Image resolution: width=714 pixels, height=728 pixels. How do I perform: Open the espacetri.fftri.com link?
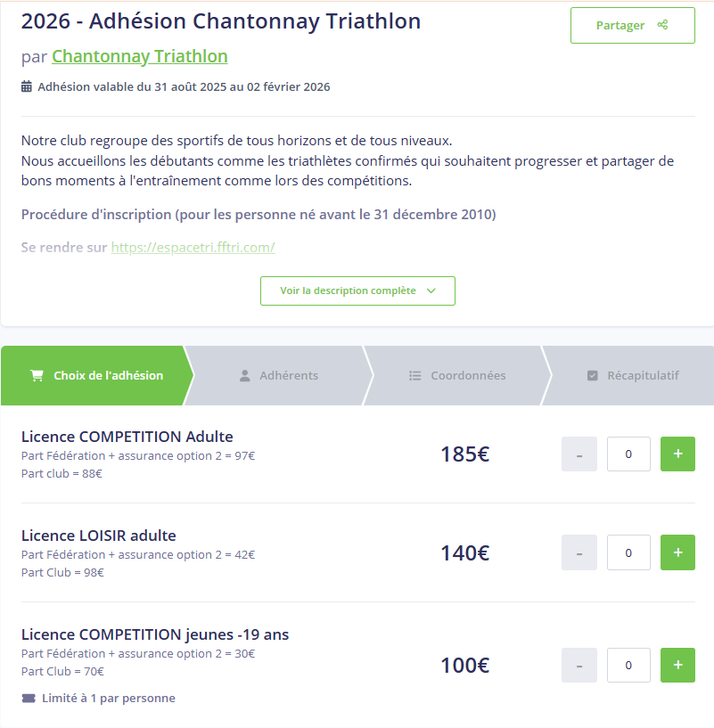point(193,247)
